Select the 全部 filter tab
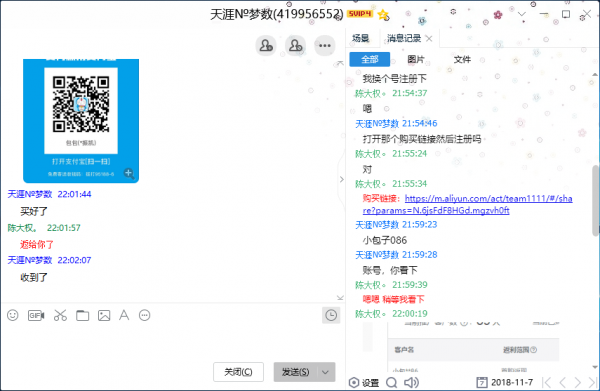The height and width of the screenshot is (391, 600). point(370,59)
